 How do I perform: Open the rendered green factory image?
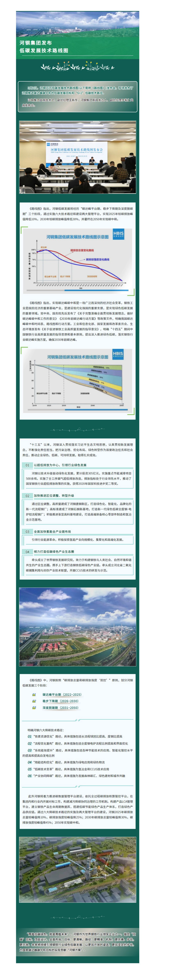[x=78, y=869]
